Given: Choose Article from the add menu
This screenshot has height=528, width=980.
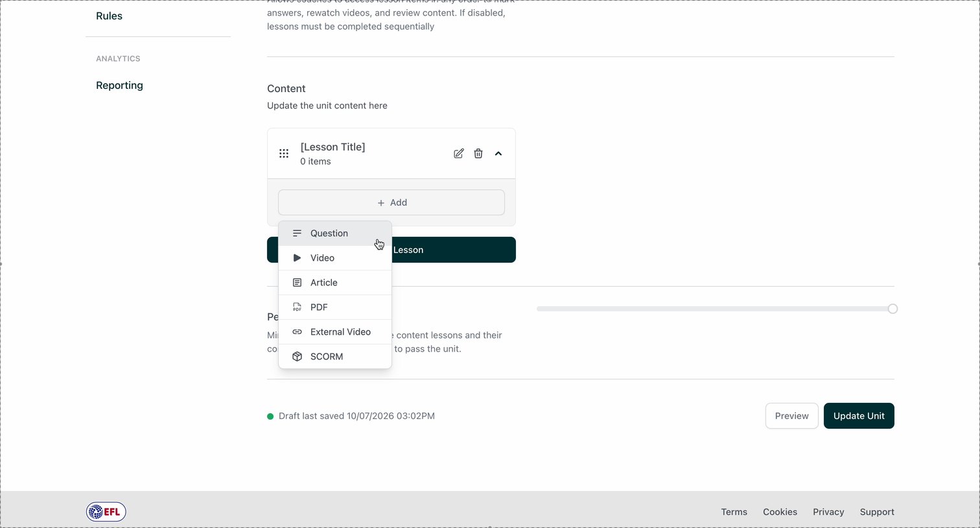Looking at the screenshot, I should click(335, 283).
